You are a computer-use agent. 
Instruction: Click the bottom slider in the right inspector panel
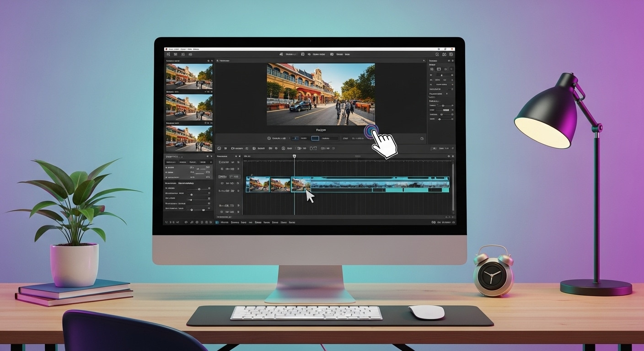[x=440, y=119]
